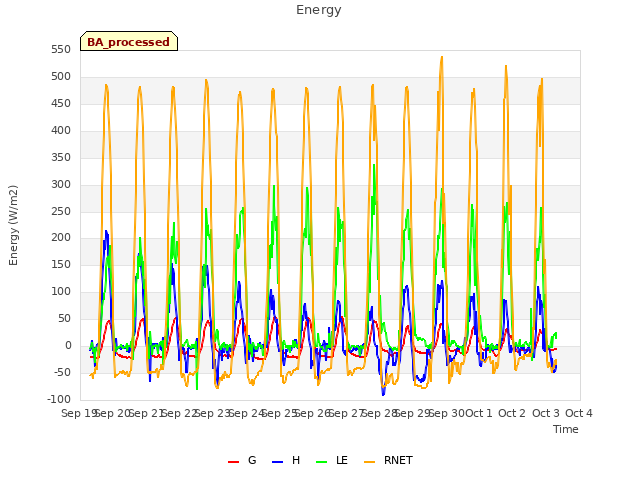
Task: Click the BA_processed annotation label
Action: [129, 42]
